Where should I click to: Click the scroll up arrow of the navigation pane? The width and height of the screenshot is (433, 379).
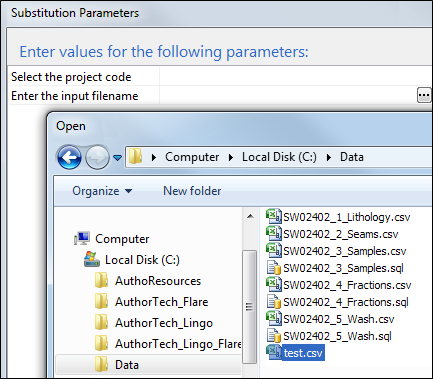pos(250,217)
